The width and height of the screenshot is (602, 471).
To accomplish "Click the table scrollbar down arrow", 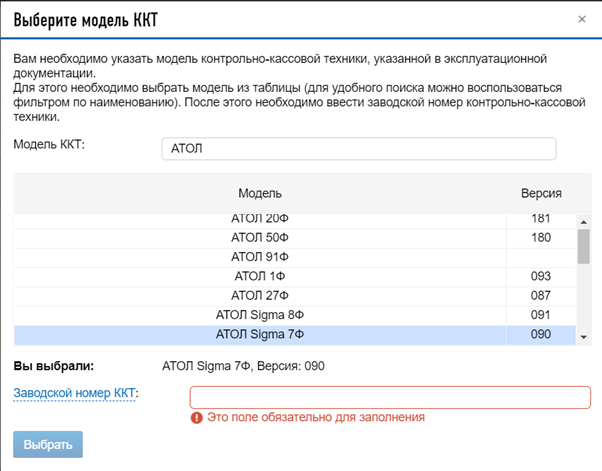I will (584, 337).
